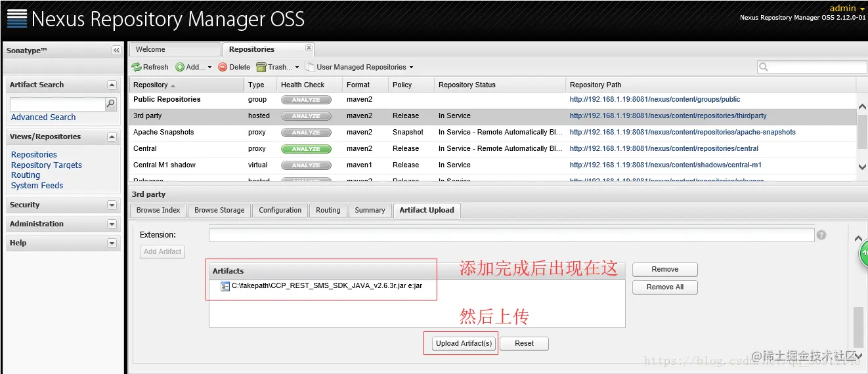The image size is (868, 374).
Task: Open the System Feeds link
Action: [x=37, y=186]
